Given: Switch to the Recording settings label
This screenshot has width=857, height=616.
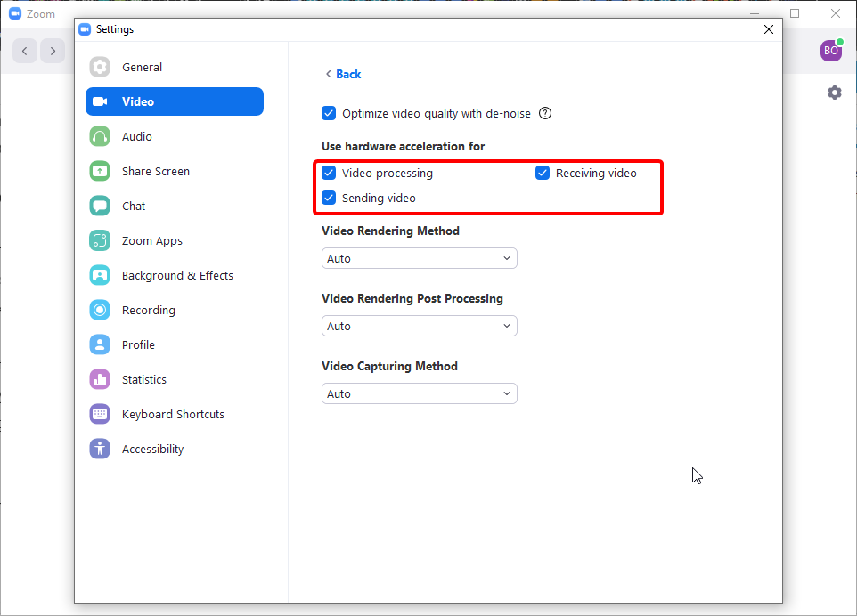Looking at the screenshot, I should click(149, 310).
